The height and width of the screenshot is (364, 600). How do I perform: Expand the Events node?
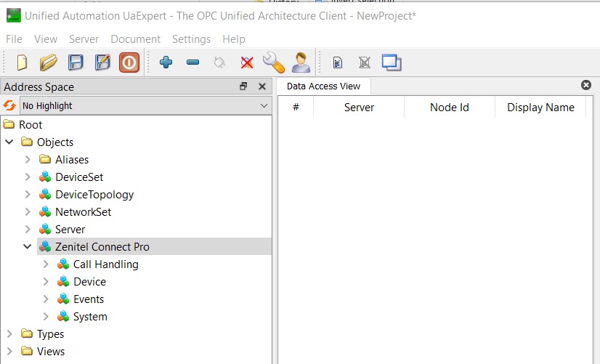(x=46, y=299)
